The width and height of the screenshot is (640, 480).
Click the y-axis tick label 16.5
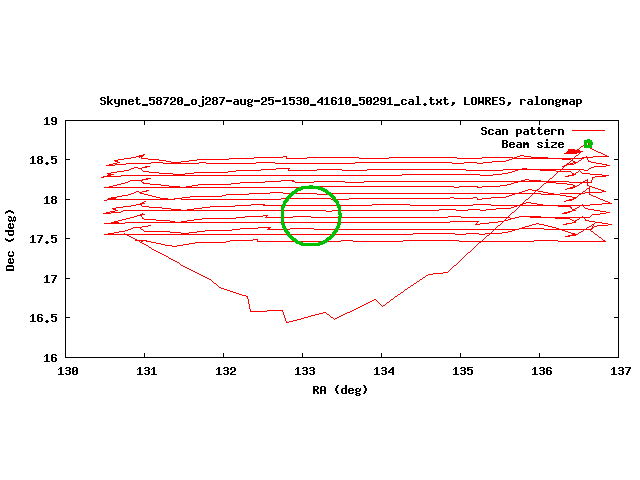click(44, 318)
